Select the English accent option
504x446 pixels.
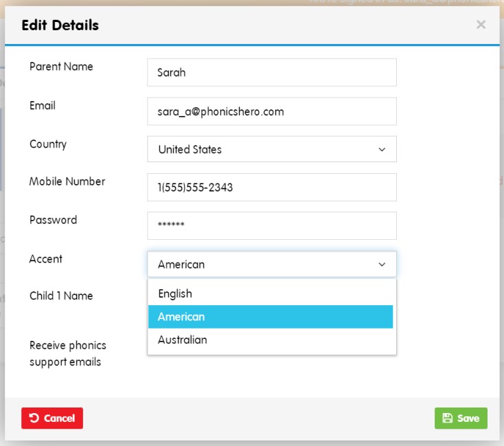pos(271,293)
